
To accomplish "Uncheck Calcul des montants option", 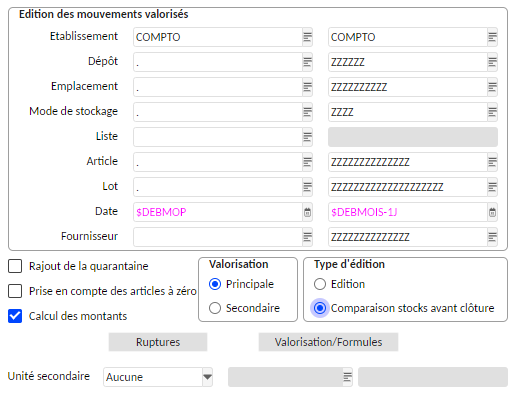I will click(15, 316).
